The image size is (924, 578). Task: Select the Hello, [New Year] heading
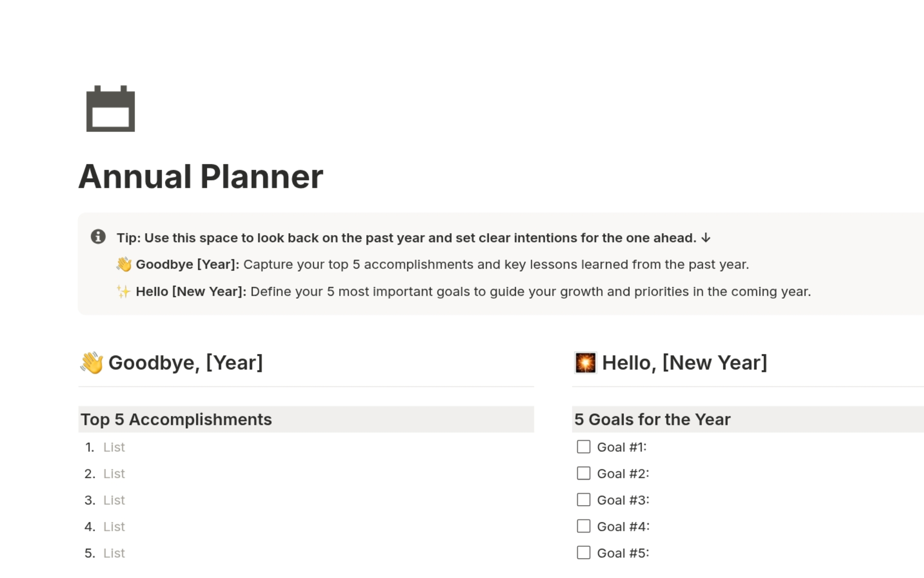(x=684, y=362)
